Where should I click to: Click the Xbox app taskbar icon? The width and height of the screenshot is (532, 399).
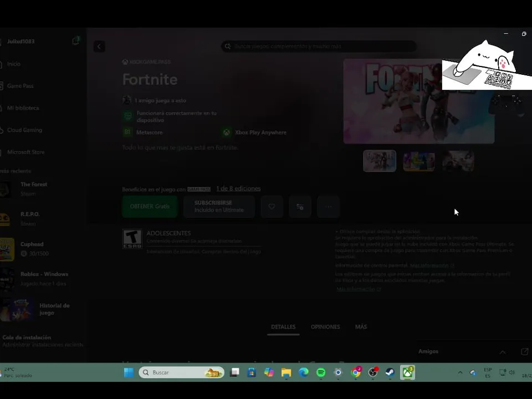pyautogui.click(x=407, y=372)
